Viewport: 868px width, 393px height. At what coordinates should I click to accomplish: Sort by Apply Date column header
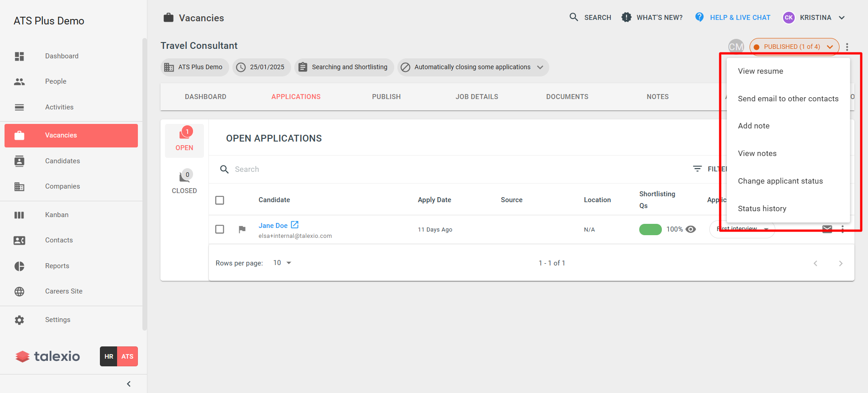click(434, 200)
